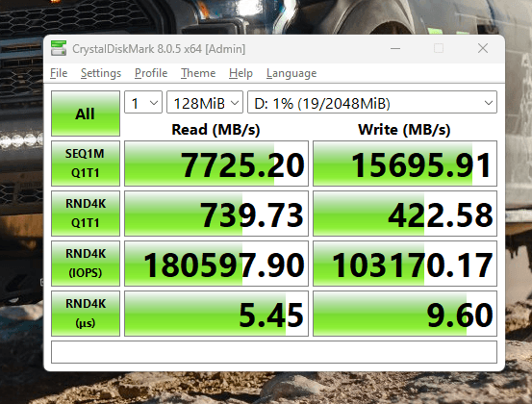The width and height of the screenshot is (532, 404).
Task: Open the D: drive selection dropdown
Action: tap(372, 102)
